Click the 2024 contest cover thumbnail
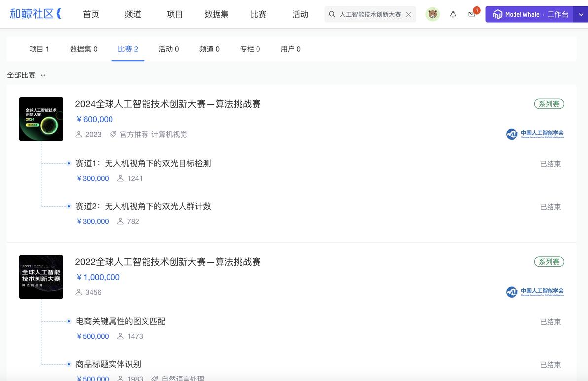The height and width of the screenshot is (381, 588). pyautogui.click(x=41, y=119)
